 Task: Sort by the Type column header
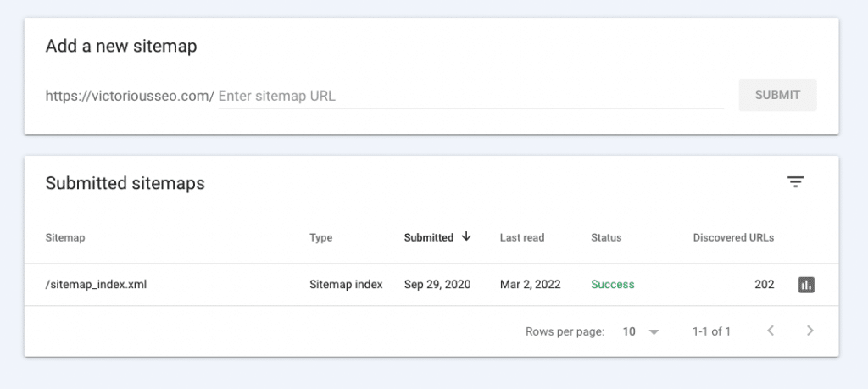pyautogui.click(x=321, y=237)
